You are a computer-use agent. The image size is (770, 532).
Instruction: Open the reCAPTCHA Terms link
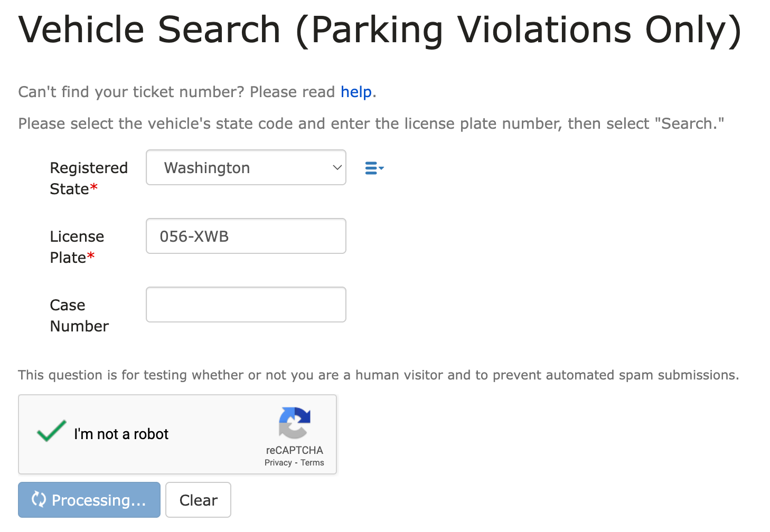[312, 463]
